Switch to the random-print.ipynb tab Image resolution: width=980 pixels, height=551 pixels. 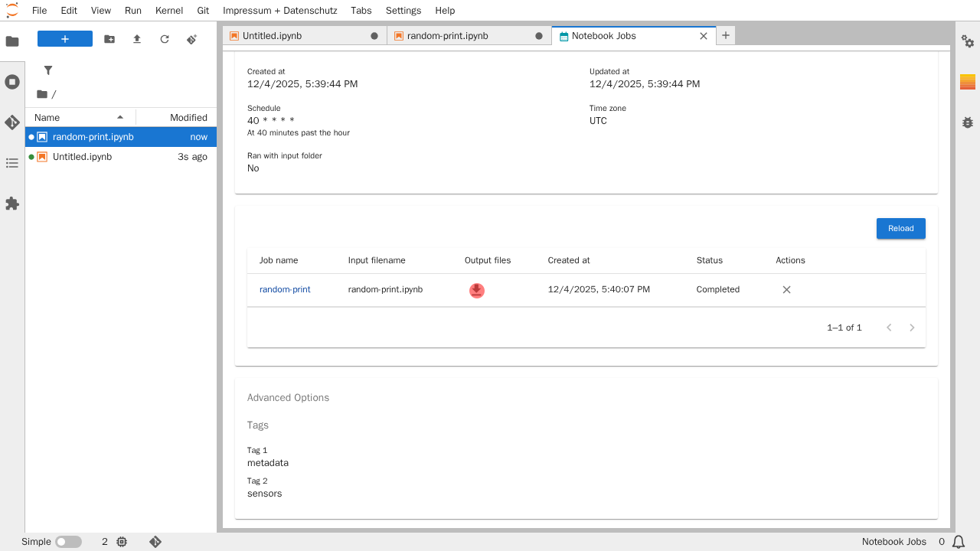(x=447, y=36)
